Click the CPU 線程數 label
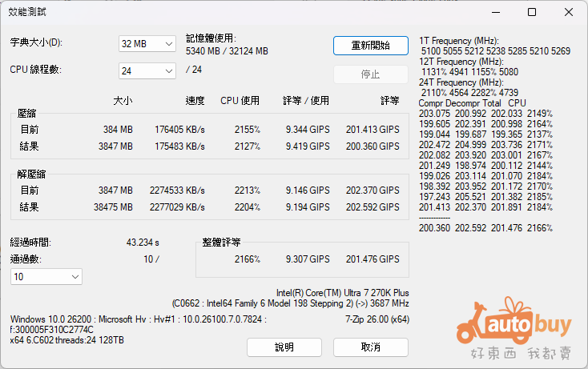The height and width of the screenshot is (369, 588). tap(35, 70)
